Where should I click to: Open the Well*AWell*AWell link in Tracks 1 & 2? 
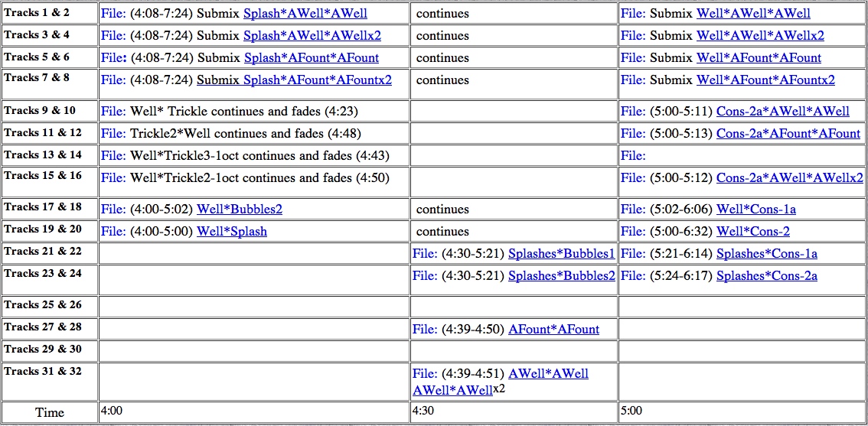(x=753, y=13)
